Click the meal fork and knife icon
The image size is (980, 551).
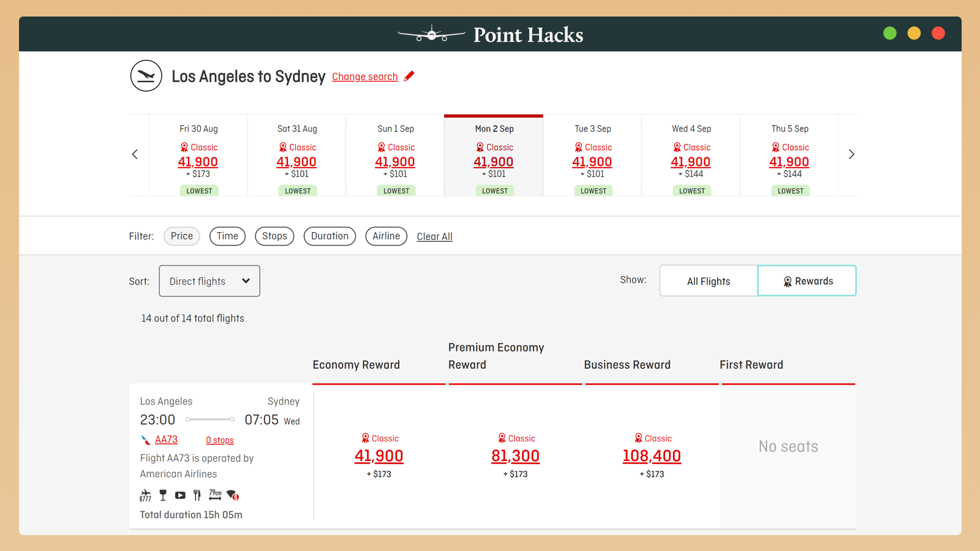pos(197,495)
